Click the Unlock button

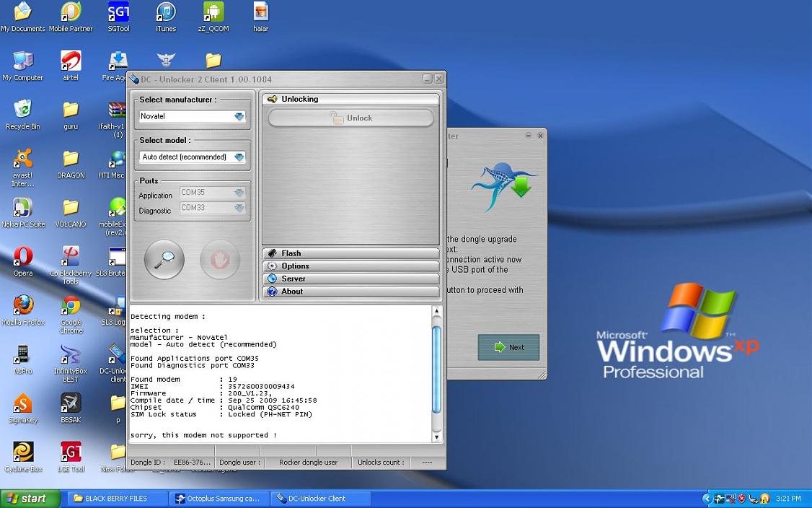click(x=351, y=118)
